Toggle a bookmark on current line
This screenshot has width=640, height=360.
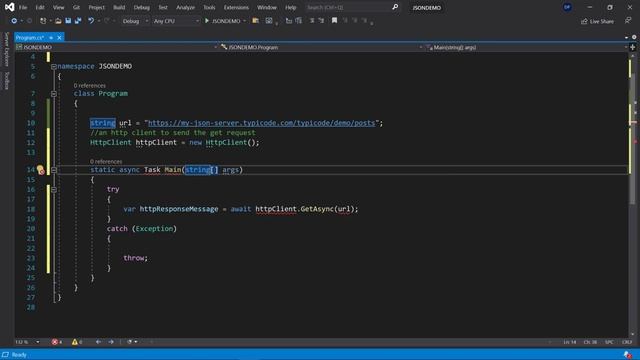click(334, 20)
